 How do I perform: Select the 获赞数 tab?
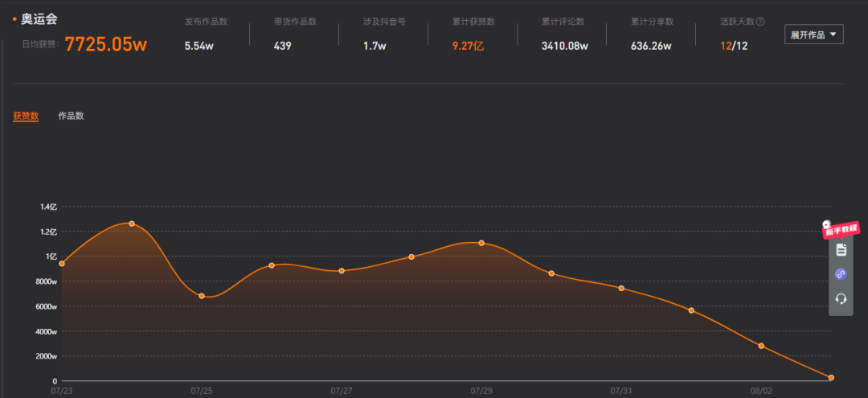click(26, 116)
